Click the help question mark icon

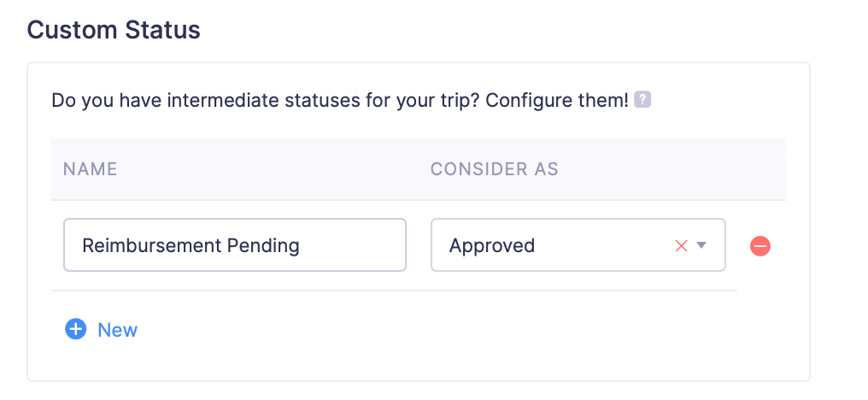pyautogui.click(x=643, y=100)
